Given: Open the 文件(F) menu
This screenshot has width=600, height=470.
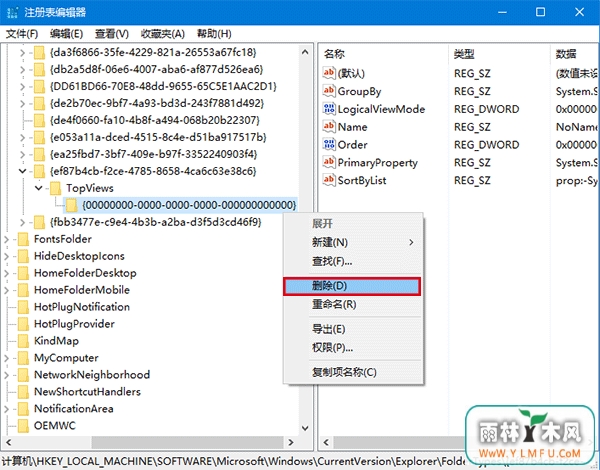Looking at the screenshot, I should point(22,34).
